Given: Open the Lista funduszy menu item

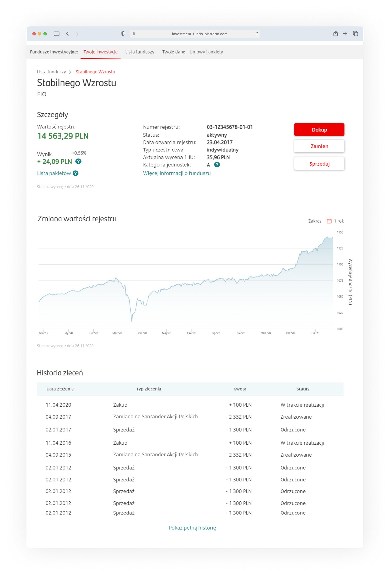Looking at the screenshot, I should click(x=139, y=52).
